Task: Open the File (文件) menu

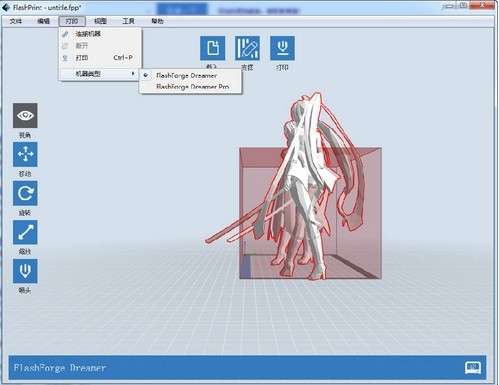Action: 15,21
